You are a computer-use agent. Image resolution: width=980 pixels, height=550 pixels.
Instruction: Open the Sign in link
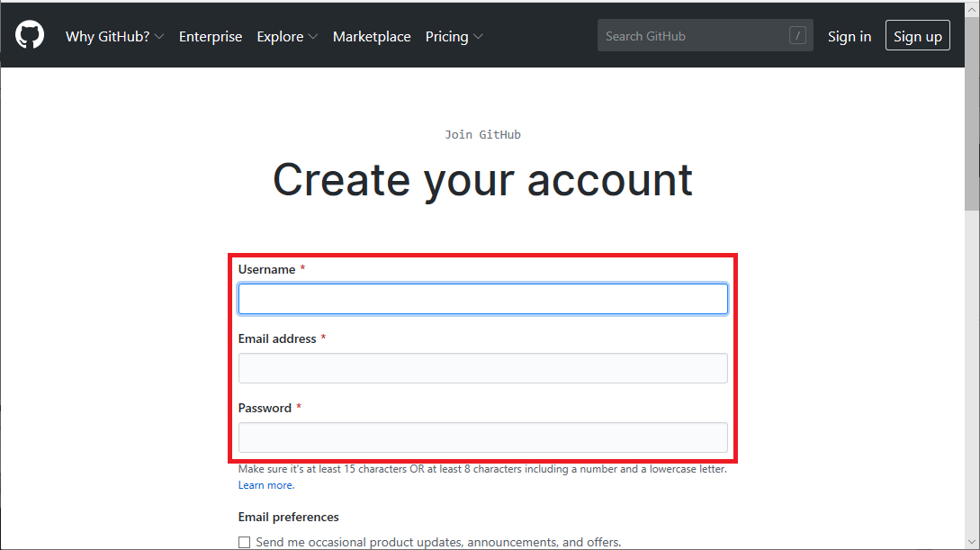[x=849, y=36]
